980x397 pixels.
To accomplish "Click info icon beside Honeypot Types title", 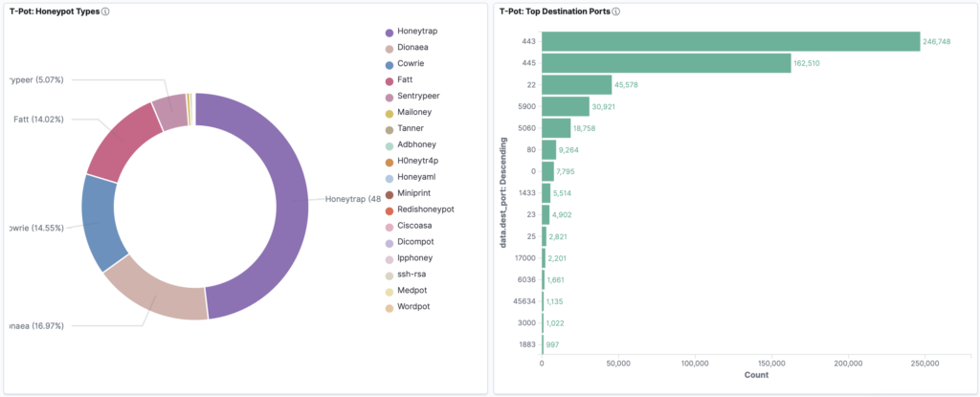I will [x=104, y=11].
